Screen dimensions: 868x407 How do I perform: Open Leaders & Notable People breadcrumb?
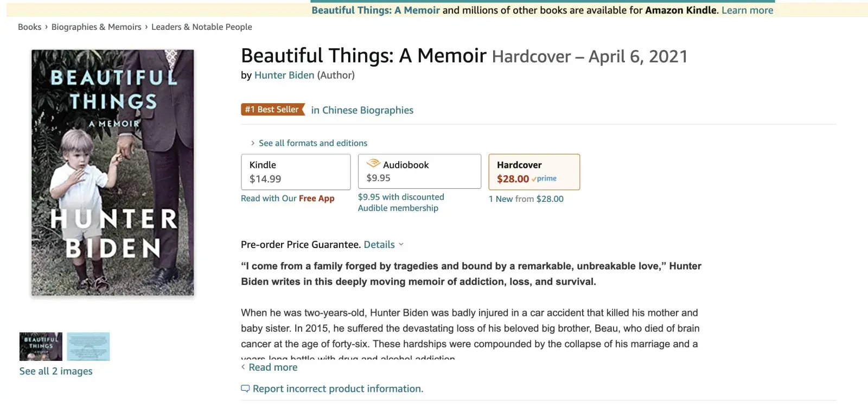201,27
